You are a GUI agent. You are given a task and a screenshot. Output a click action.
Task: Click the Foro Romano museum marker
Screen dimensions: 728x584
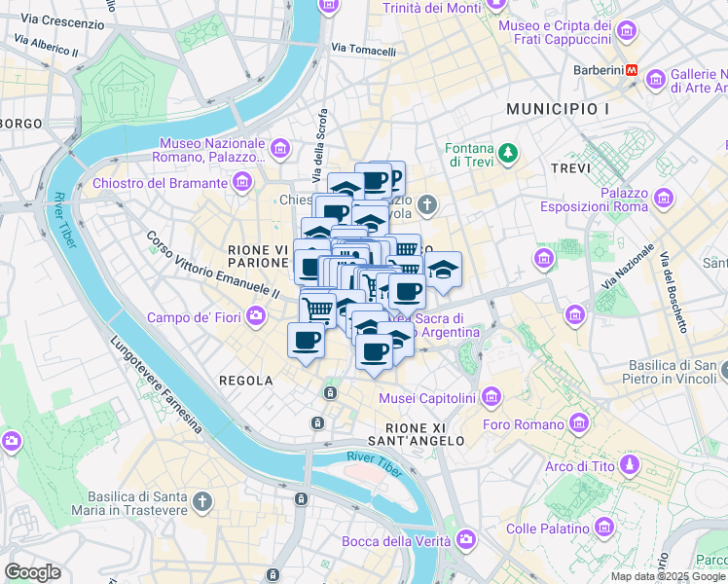pyautogui.click(x=579, y=423)
